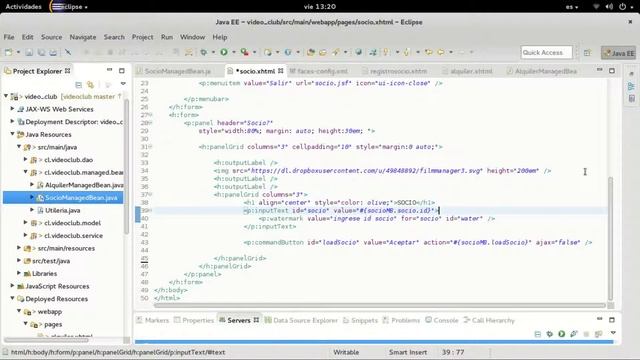Screen dimensions: 640x360
Task: Click the Java EE perspective button
Action: 619,53
